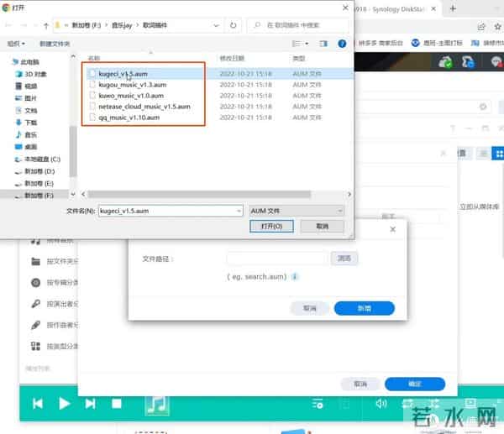Click the music note album thumbnail
Screen dimensions: 504x434
coord(156,405)
